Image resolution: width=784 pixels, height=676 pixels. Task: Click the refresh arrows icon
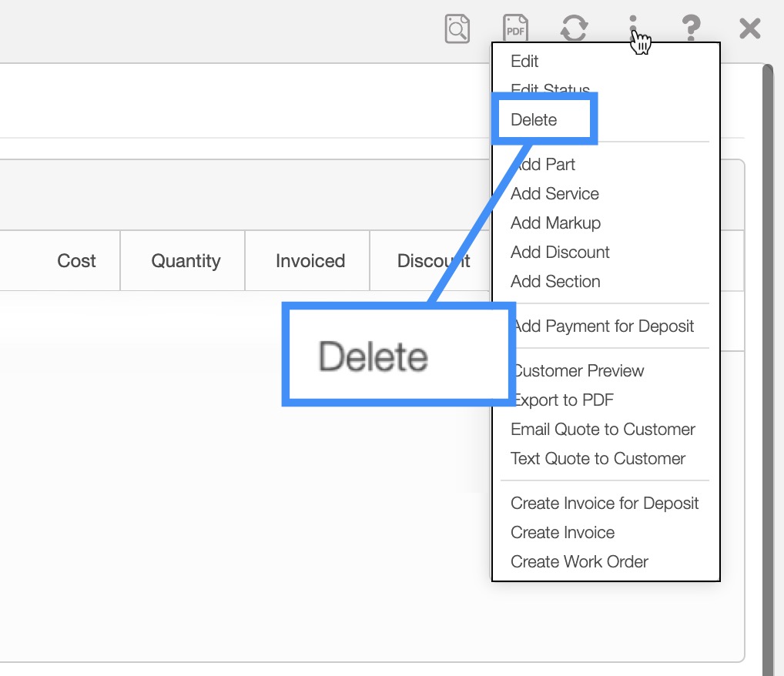tap(574, 29)
